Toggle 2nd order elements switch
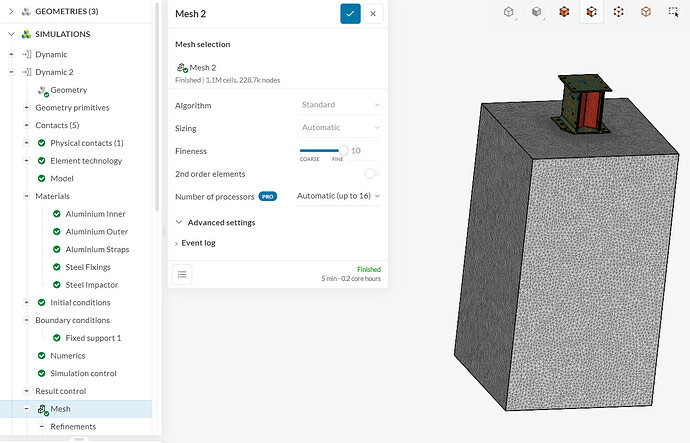This screenshot has height=443, width=690. point(372,173)
